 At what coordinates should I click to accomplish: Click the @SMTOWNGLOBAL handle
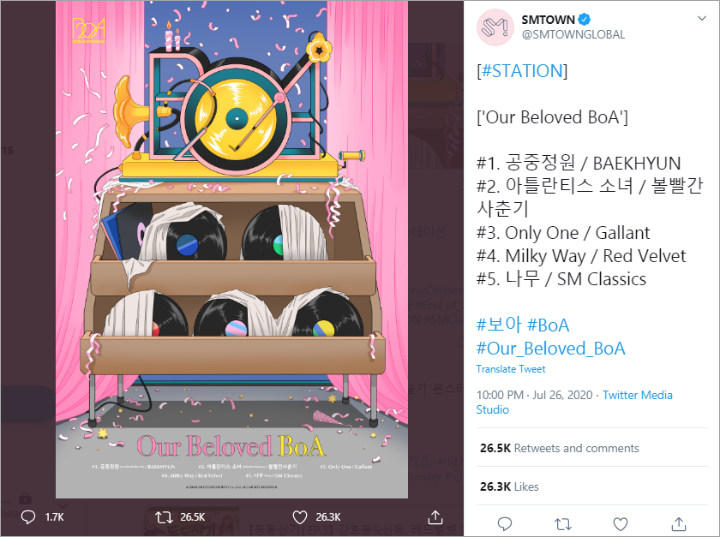573,34
